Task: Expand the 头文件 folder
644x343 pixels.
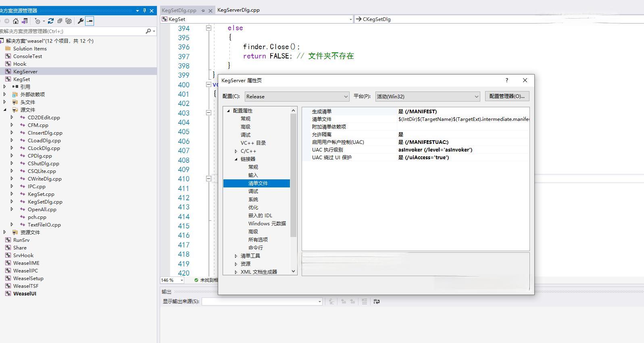Action: click(x=5, y=102)
